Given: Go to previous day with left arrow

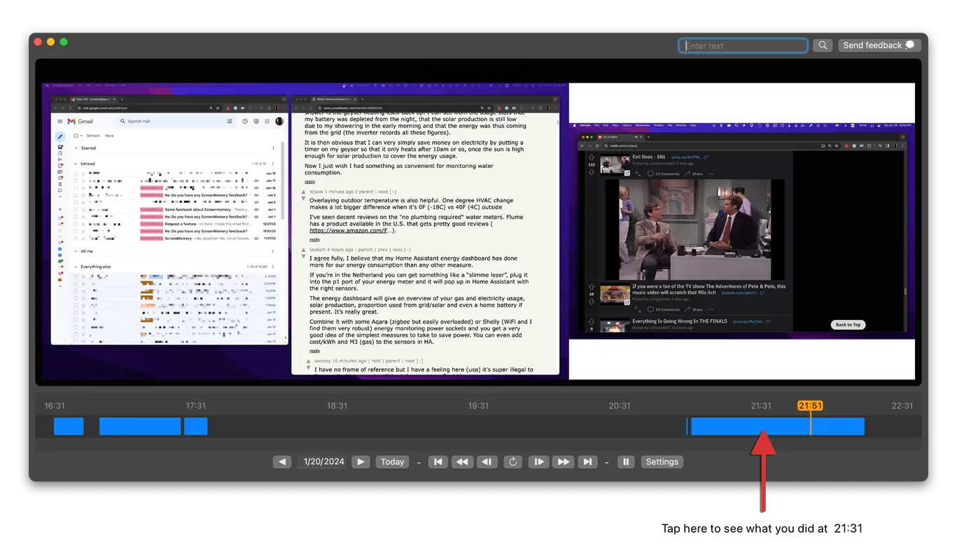Looking at the screenshot, I should tap(282, 462).
